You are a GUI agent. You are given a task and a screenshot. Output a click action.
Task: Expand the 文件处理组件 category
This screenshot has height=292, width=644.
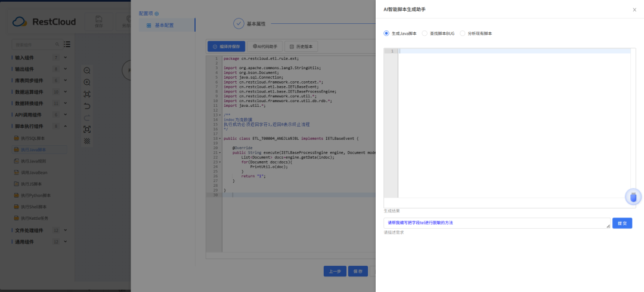pos(66,230)
